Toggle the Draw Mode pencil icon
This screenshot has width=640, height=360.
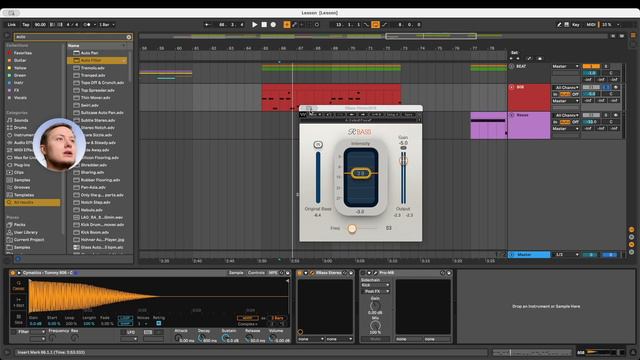pos(559,24)
